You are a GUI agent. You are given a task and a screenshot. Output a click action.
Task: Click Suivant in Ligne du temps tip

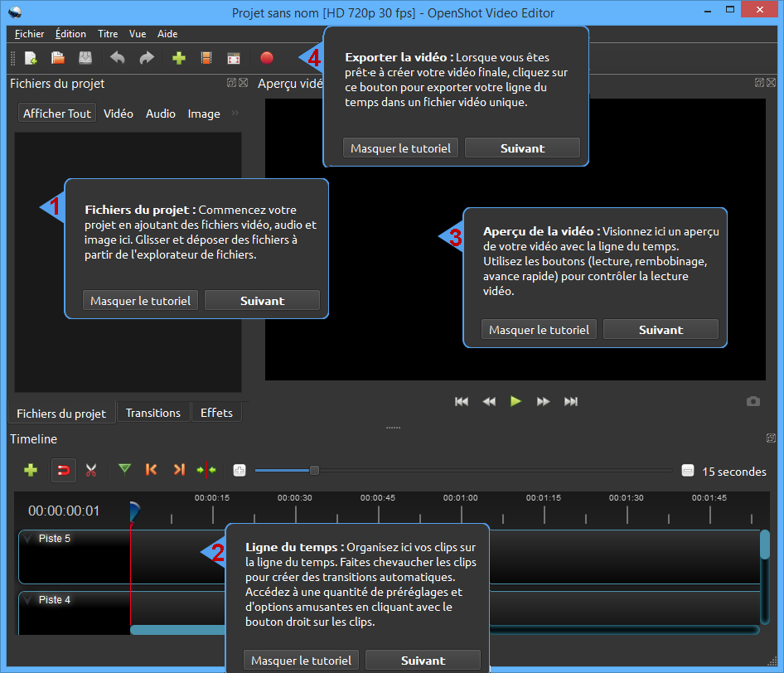point(423,660)
